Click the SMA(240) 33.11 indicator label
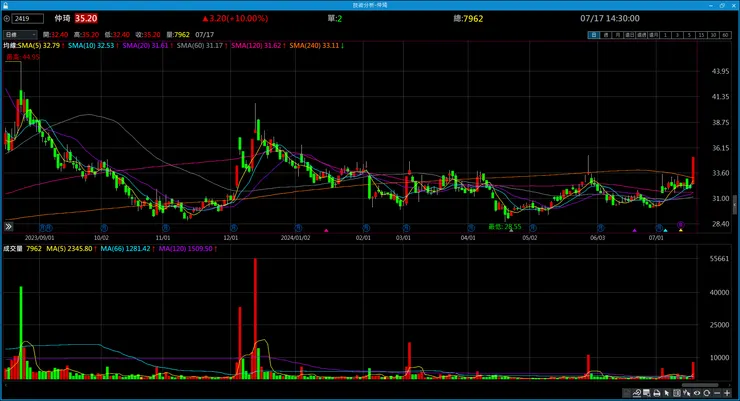 click(x=314, y=45)
